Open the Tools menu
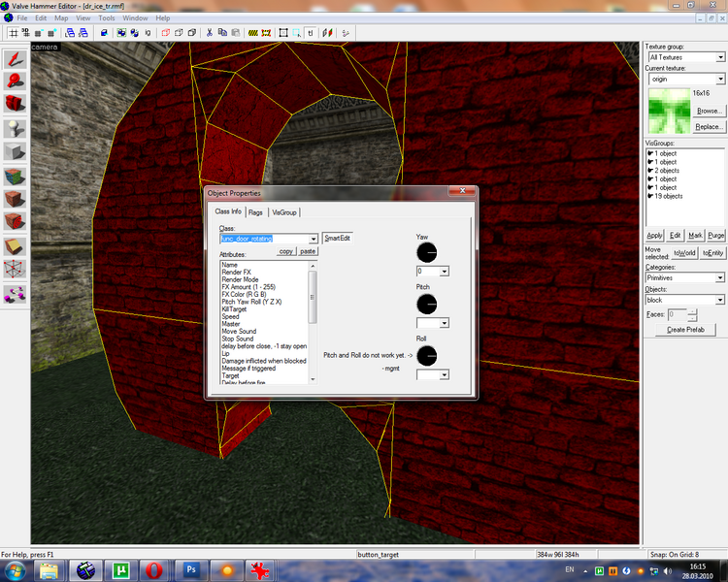 tap(107, 18)
